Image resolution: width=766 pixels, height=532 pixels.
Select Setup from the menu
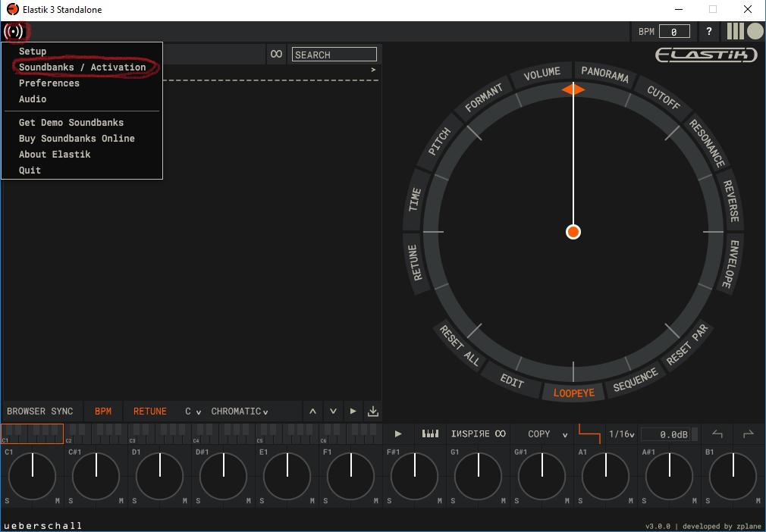point(33,52)
